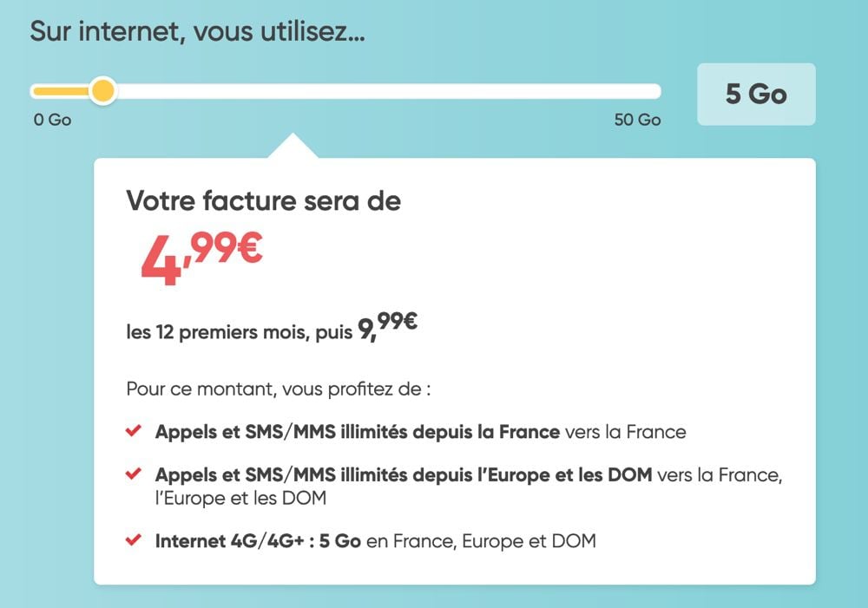Click the 'les 12 premiers mois, puis' text

pyautogui.click(x=240, y=332)
